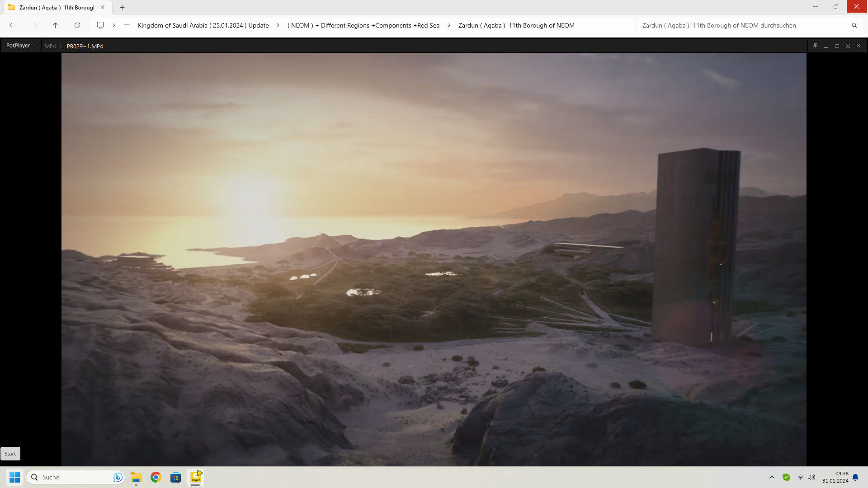The width and height of the screenshot is (868, 488).
Task: Open the green security tray icon
Action: tap(786, 477)
